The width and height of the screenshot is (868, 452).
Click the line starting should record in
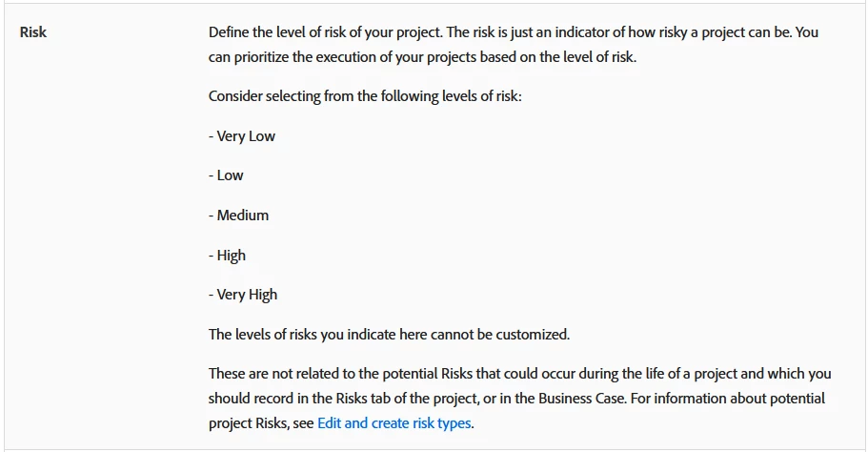pos(517,399)
